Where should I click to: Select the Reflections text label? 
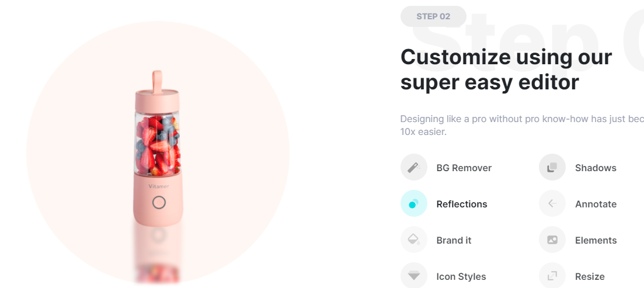pos(461,204)
